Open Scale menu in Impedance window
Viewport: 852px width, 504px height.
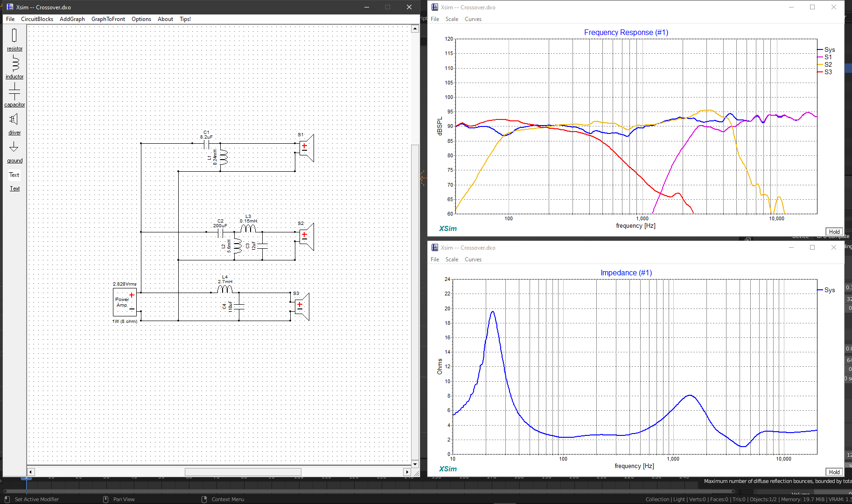point(452,259)
